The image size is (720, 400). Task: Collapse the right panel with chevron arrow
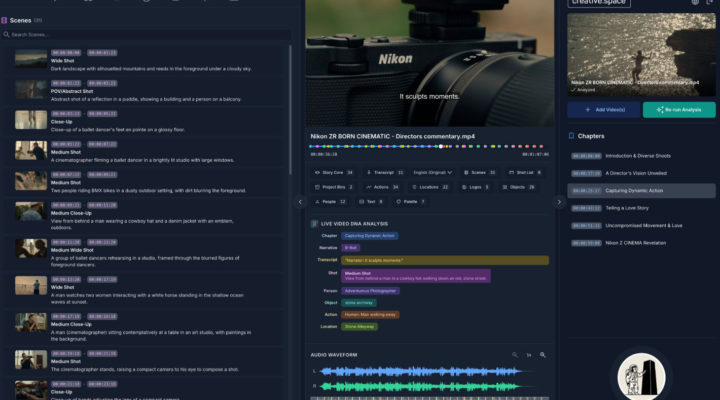tap(559, 202)
